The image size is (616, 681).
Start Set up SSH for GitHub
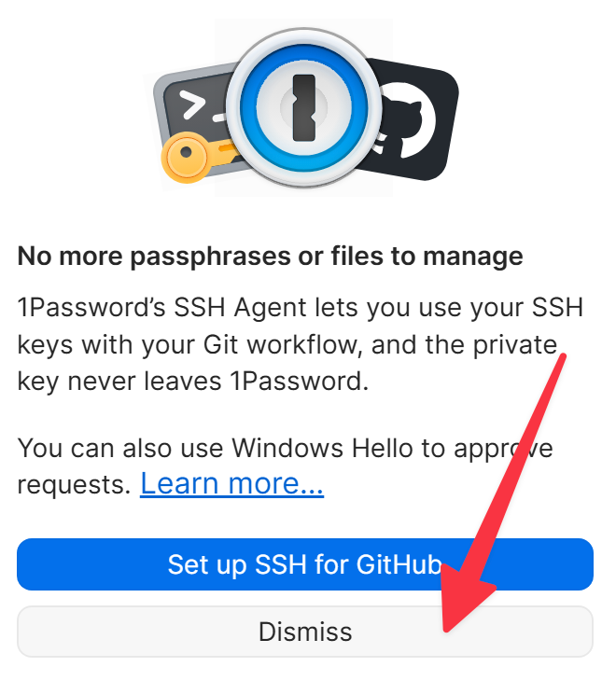point(305,564)
